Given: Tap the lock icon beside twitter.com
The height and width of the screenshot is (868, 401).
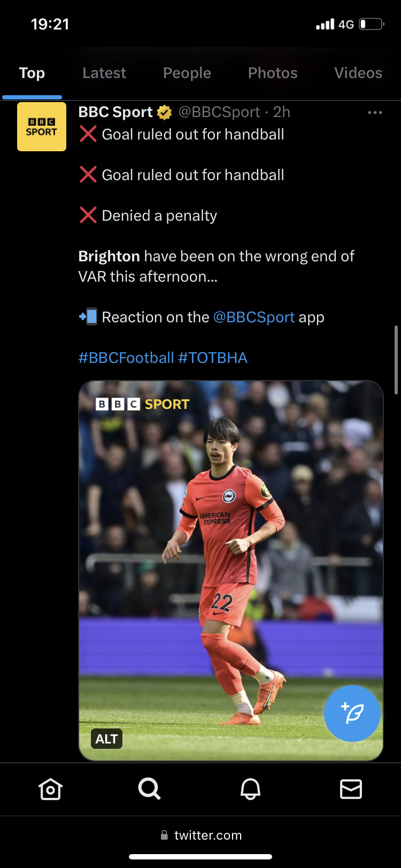Looking at the screenshot, I should [164, 835].
